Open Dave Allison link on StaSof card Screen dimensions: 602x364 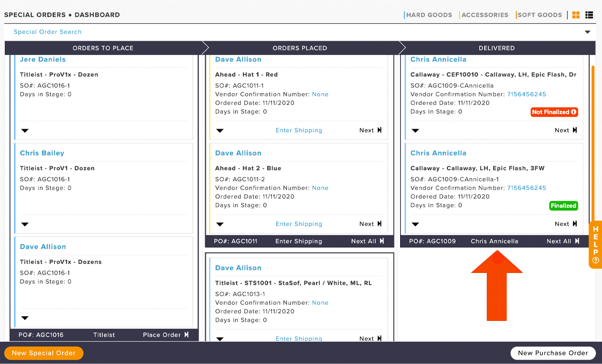pos(238,268)
